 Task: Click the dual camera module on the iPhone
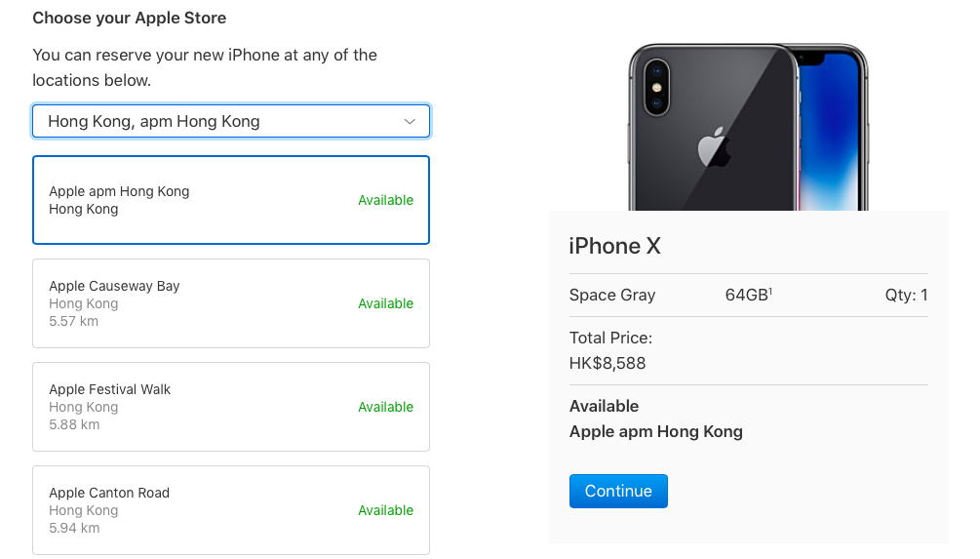(655, 87)
